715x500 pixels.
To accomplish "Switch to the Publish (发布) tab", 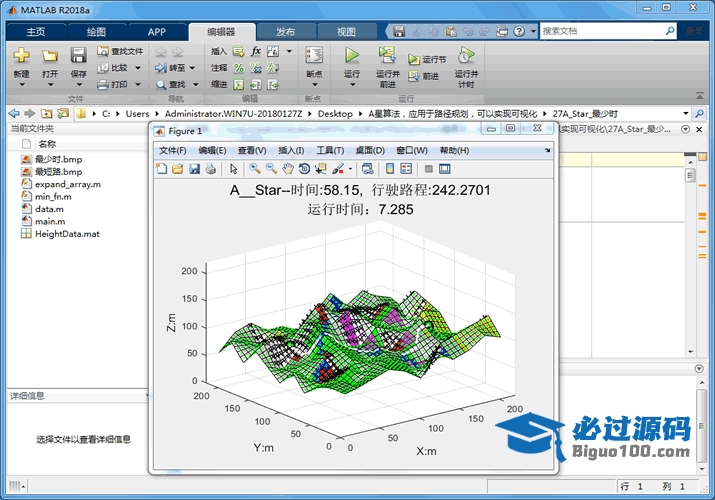I will 285,32.
